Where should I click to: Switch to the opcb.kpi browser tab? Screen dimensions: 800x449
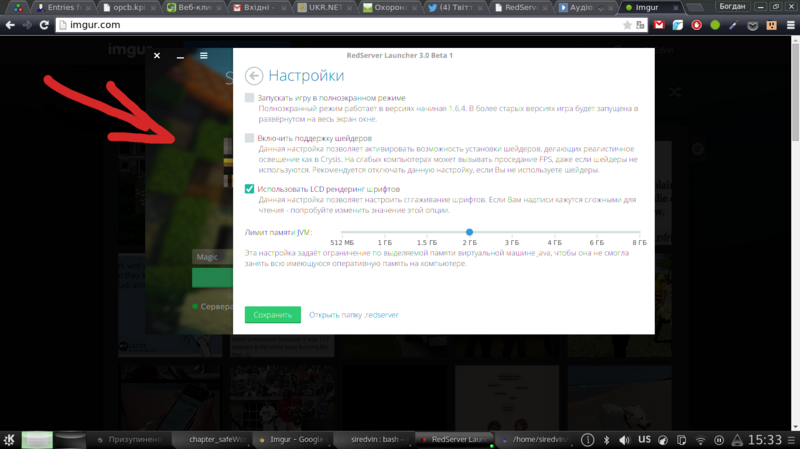(x=129, y=8)
